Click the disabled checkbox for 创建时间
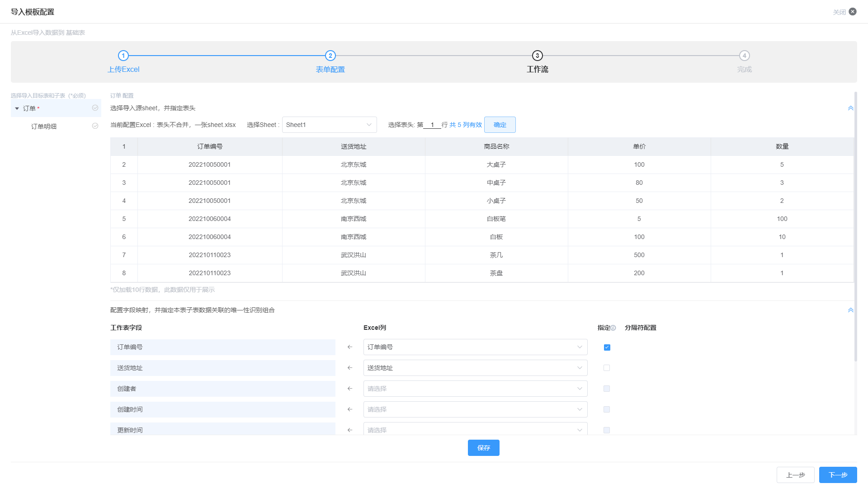868x488 pixels. coord(607,409)
